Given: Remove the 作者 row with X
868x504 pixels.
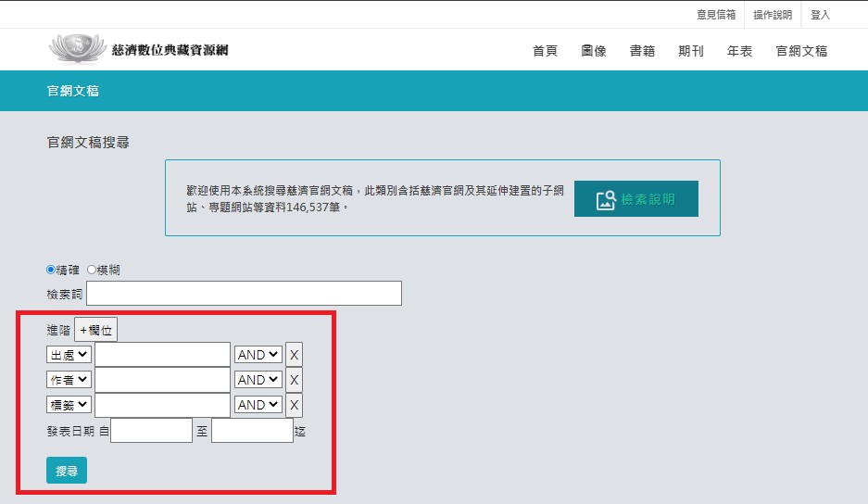Looking at the screenshot, I should pos(294,379).
